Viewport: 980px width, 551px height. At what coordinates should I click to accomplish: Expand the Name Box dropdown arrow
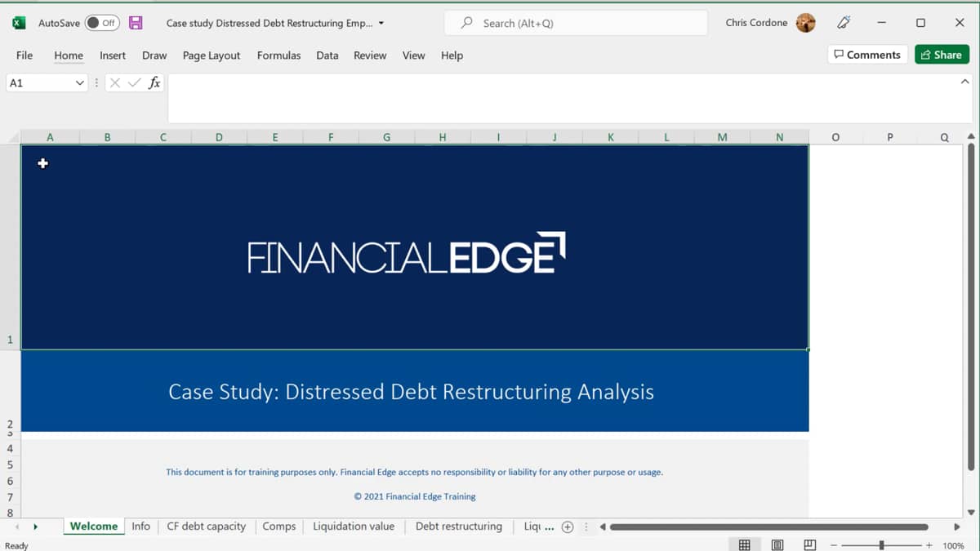coord(80,82)
